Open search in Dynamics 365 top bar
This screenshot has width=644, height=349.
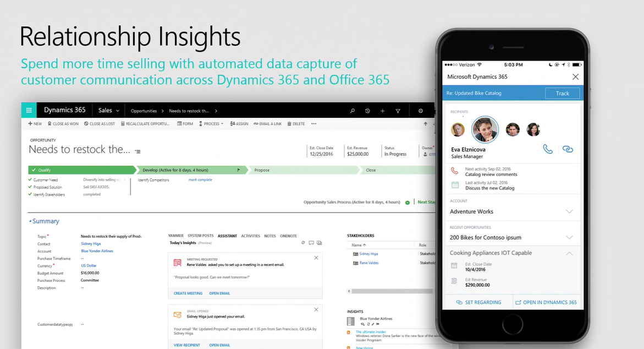pyautogui.click(x=352, y=111)
